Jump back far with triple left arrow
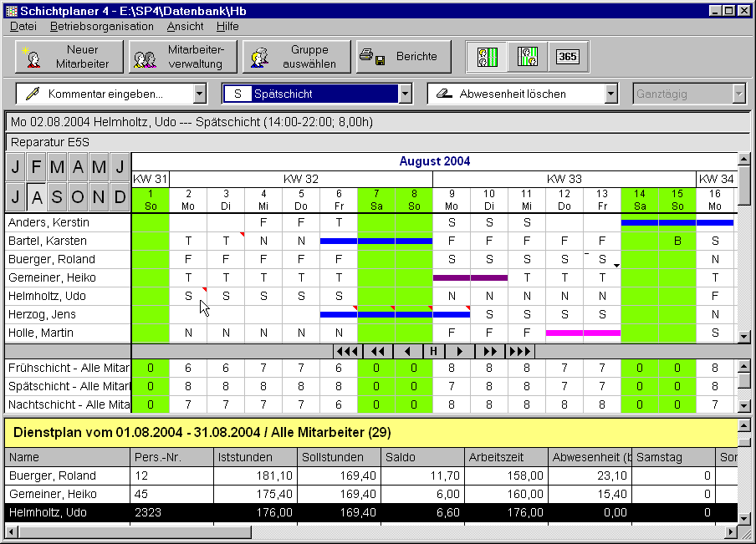This screenshot has height=544, width=756. (x=347, y=351)
